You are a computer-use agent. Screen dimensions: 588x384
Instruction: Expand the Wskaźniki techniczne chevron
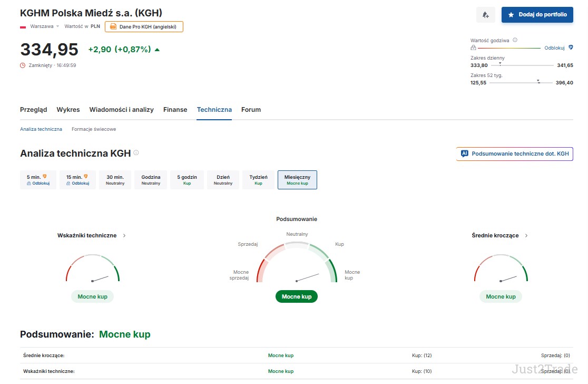coord(124,235)
